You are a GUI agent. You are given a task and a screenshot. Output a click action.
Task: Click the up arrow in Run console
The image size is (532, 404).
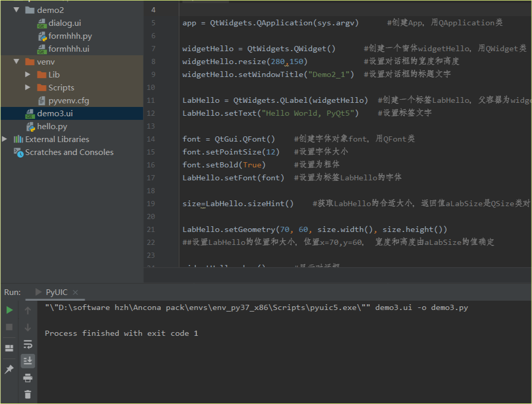coord(27,310)
